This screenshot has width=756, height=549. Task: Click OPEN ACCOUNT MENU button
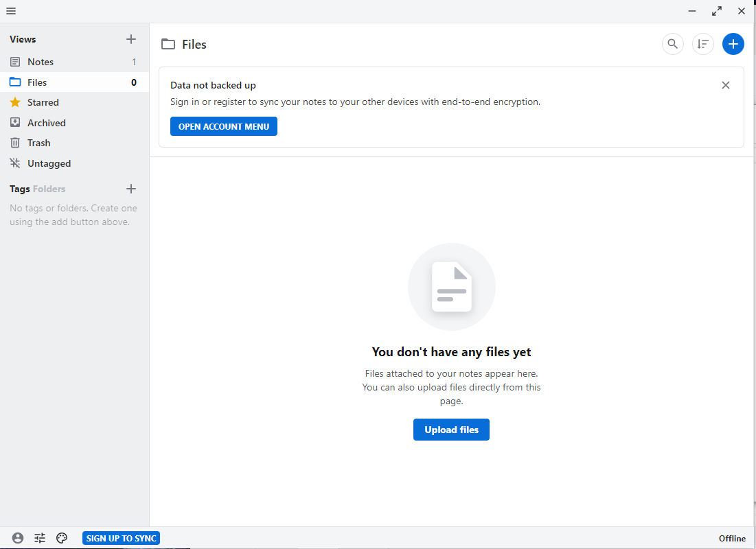[224, 126]
